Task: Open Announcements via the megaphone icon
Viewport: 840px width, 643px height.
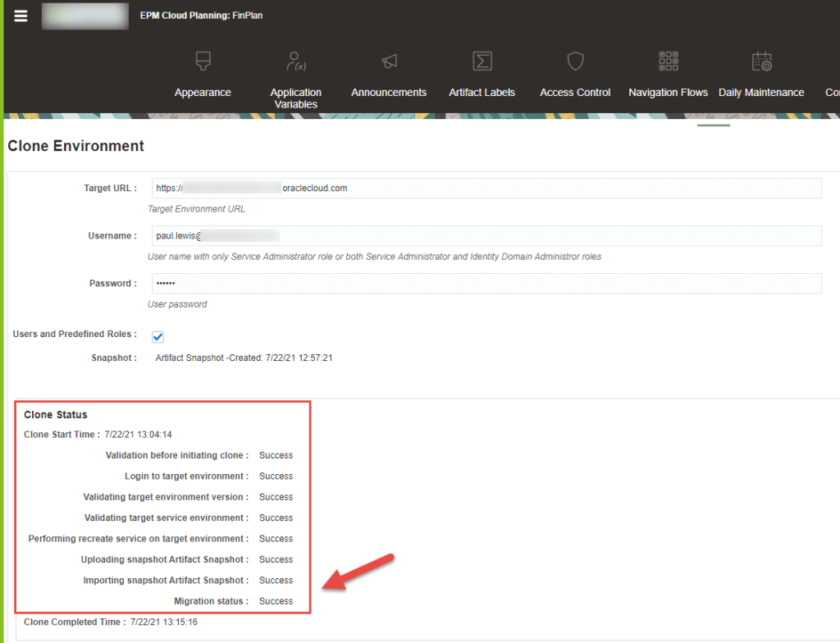Action: coord(389,62)
